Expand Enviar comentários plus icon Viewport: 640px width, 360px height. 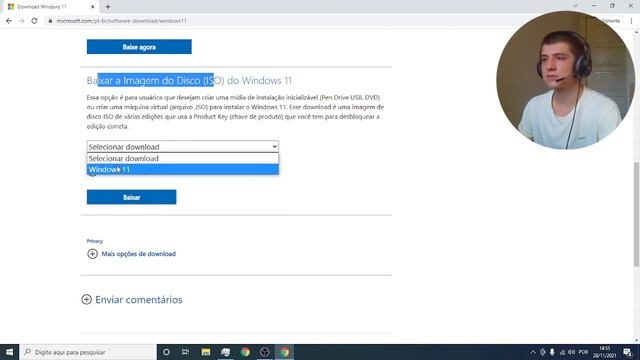click(86, 300)
